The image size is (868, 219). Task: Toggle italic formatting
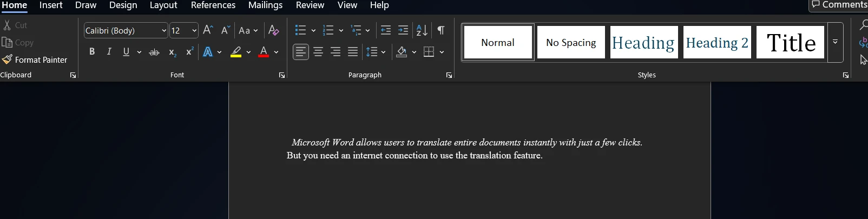(109, 52)
